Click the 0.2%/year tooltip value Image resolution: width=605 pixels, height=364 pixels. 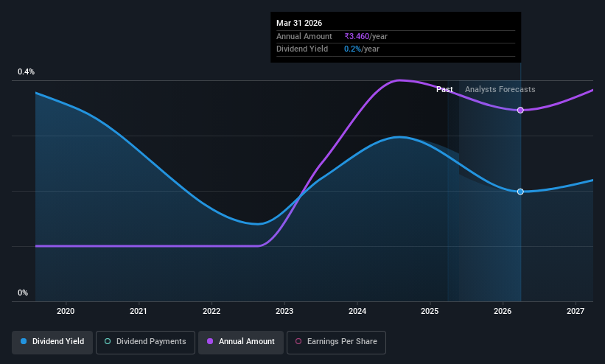pos(362,49)
